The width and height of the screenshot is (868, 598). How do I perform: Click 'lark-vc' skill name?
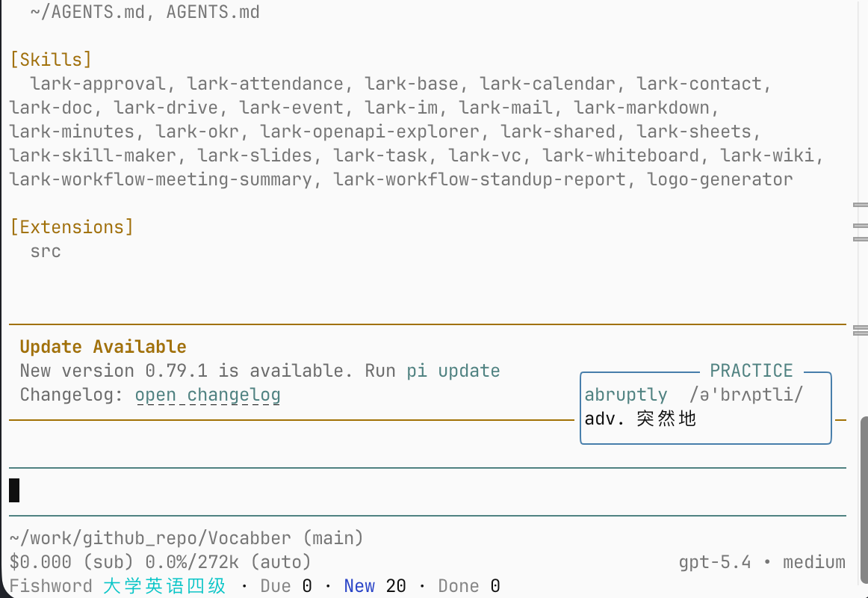coord(484,155)
